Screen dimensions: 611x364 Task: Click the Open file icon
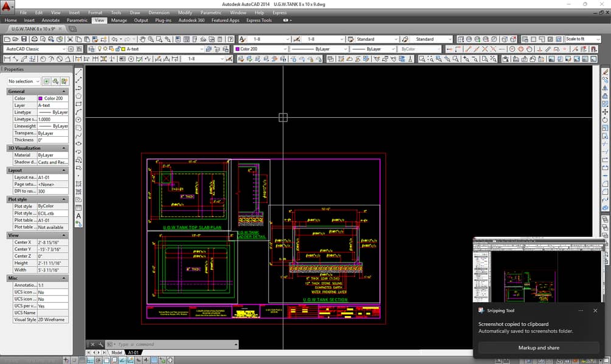click(15, 39)
